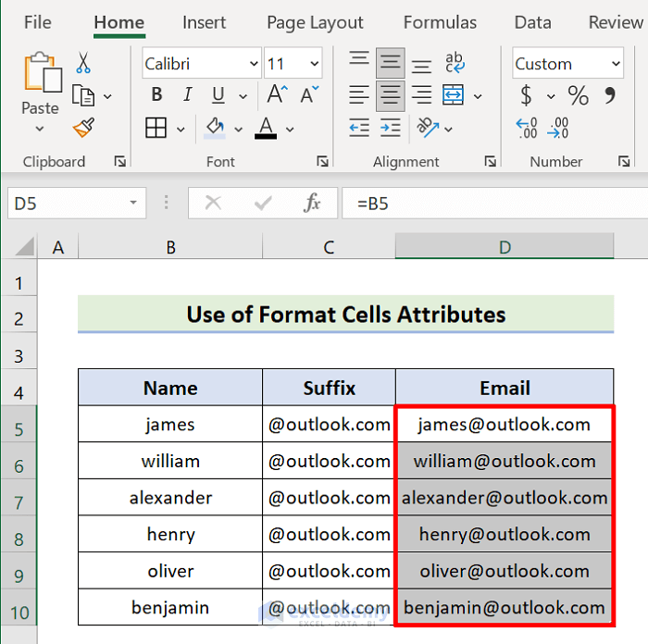Click the formula bar Enter checkmark
Image resolution: width=648 pixels, height=644 pixels.
[263, 203]
